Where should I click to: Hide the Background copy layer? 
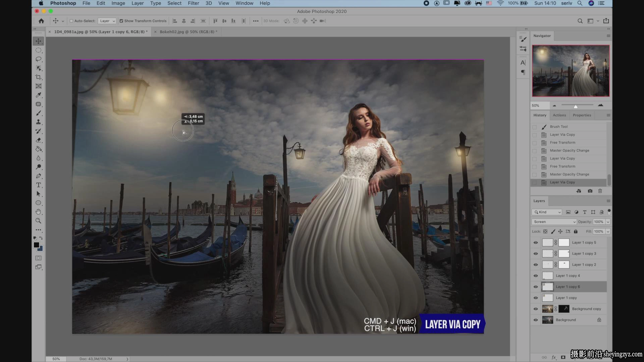(x=536, y=309)
